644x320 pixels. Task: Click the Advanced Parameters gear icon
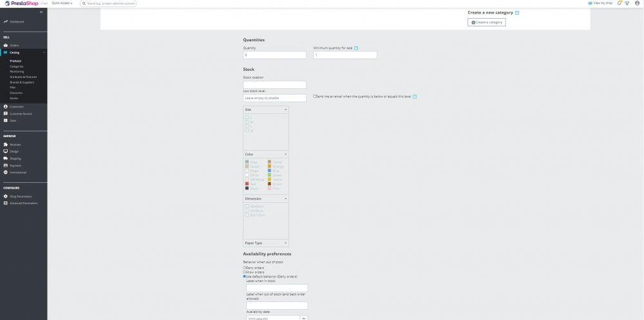pos(6,203)
